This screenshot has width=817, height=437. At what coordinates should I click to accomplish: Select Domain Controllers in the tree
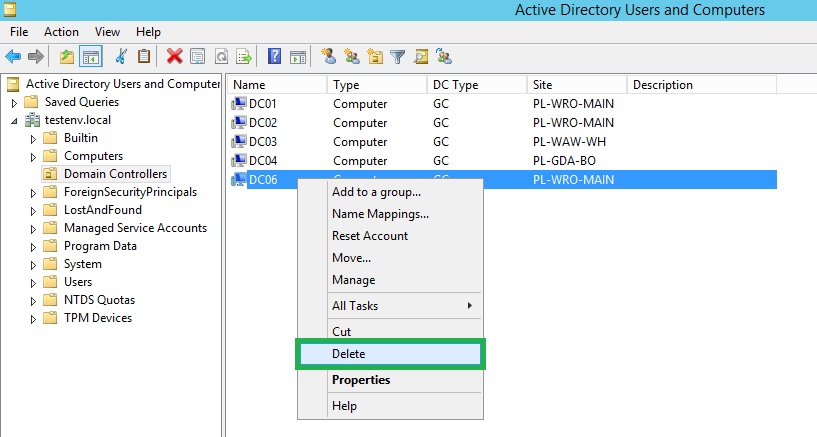coord(115,174)
